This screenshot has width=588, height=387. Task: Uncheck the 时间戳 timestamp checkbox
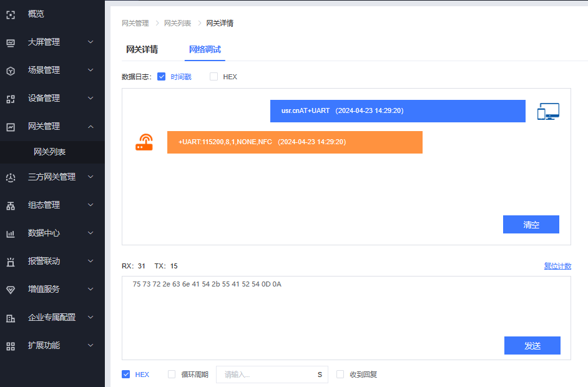point(162,77)
